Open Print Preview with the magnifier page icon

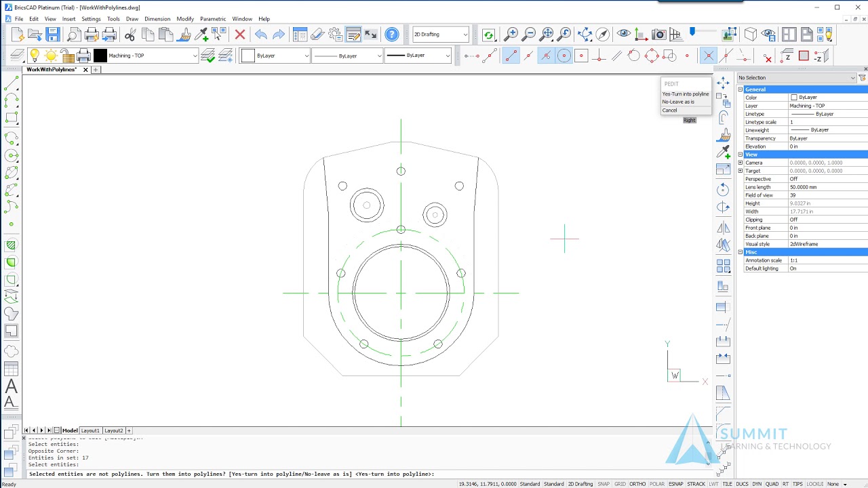(x=74, y=35)
